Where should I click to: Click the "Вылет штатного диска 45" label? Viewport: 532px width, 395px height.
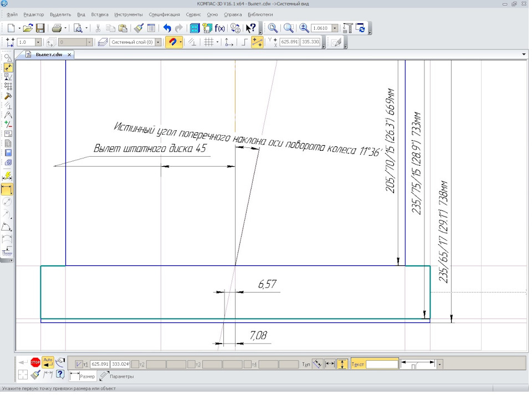(150, 148)
